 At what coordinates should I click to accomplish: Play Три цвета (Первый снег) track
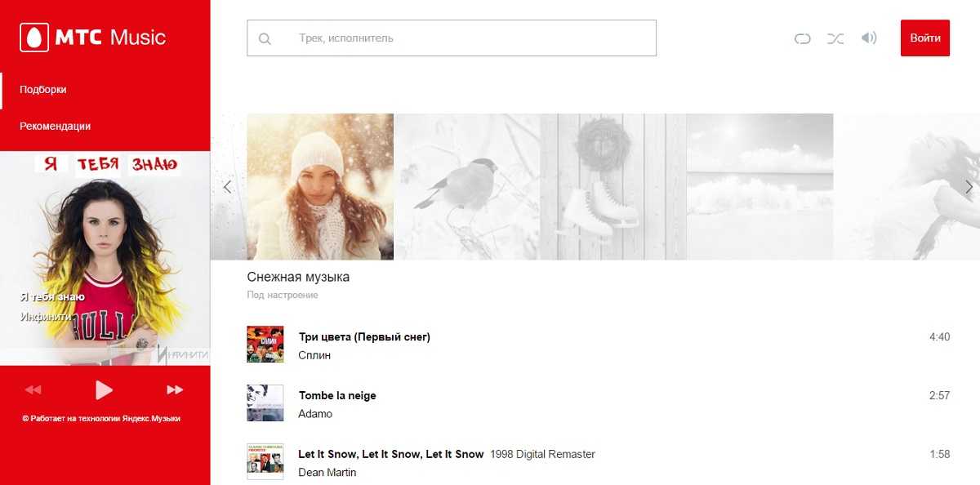[x=364, y=337]
